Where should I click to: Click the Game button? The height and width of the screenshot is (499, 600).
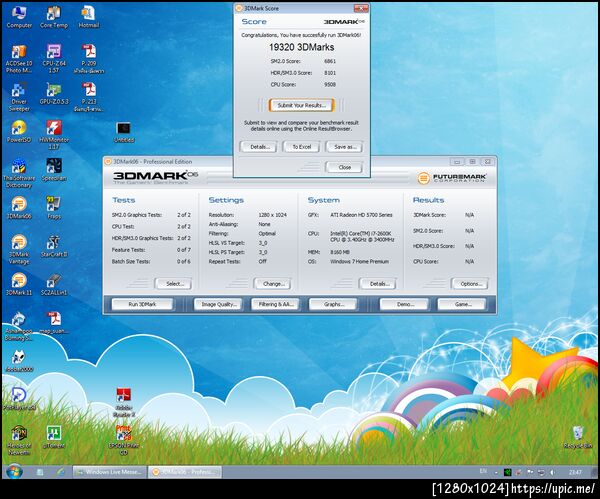pyautogui.click(x=462, y=304)
